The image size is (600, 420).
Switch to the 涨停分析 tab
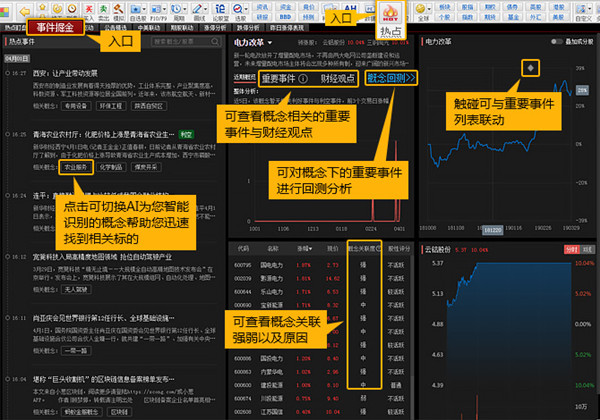pos(215,28)
